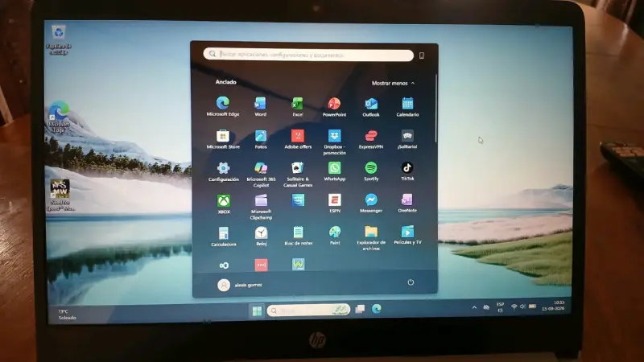644x362 pixels.
Task: Open Bloc de notas
Action: (x=298, y=236)
